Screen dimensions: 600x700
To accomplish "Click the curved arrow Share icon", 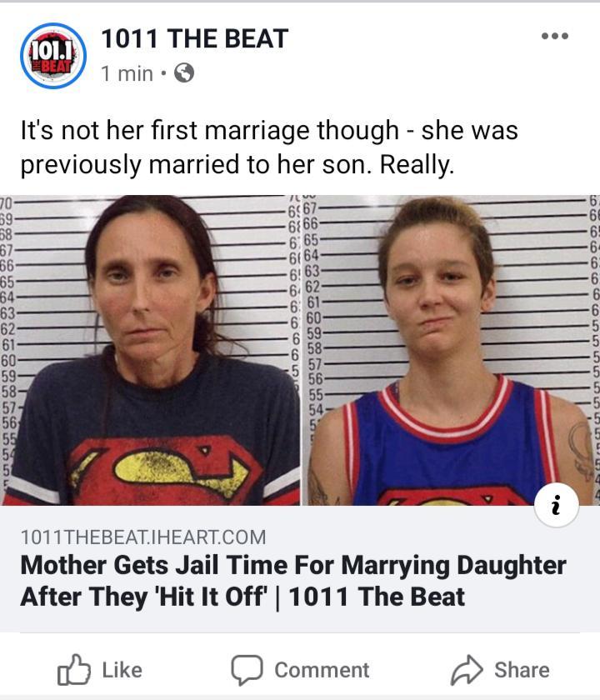I will click(467, 670).
